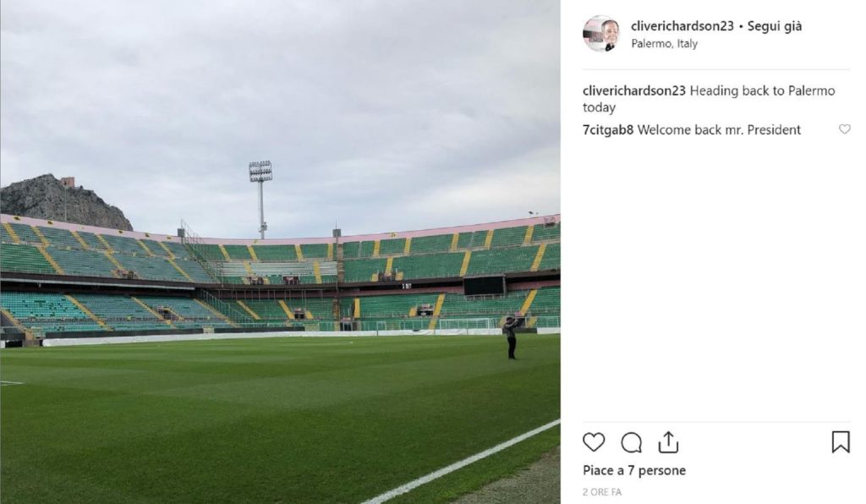This screenshot has height=504, width=866.
Task: View who liked via "Piace a 7 persone"
Action: (633, 470)
